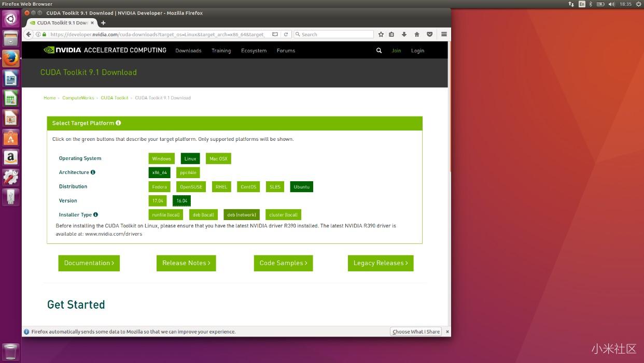Viewport: 644px width, 363px height.
Task: Select CentOS distribution
Action: click(x=249, y=187)
